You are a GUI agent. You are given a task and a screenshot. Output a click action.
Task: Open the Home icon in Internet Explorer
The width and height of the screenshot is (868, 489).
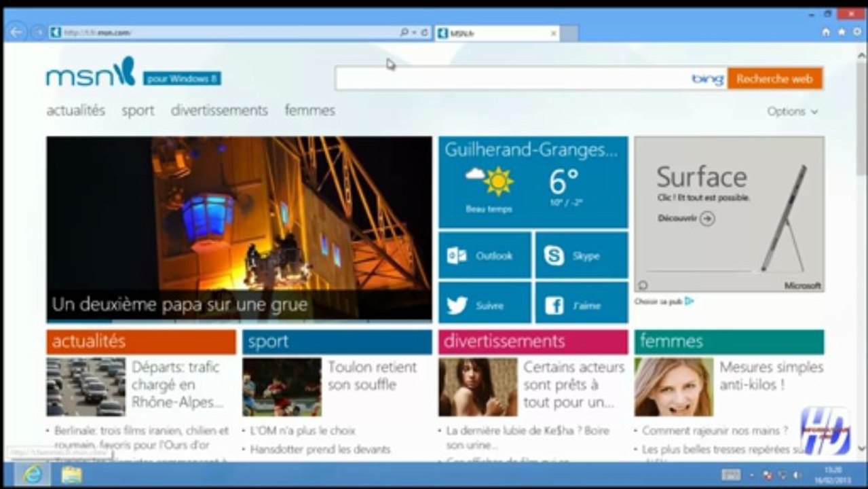coord(826,32)
